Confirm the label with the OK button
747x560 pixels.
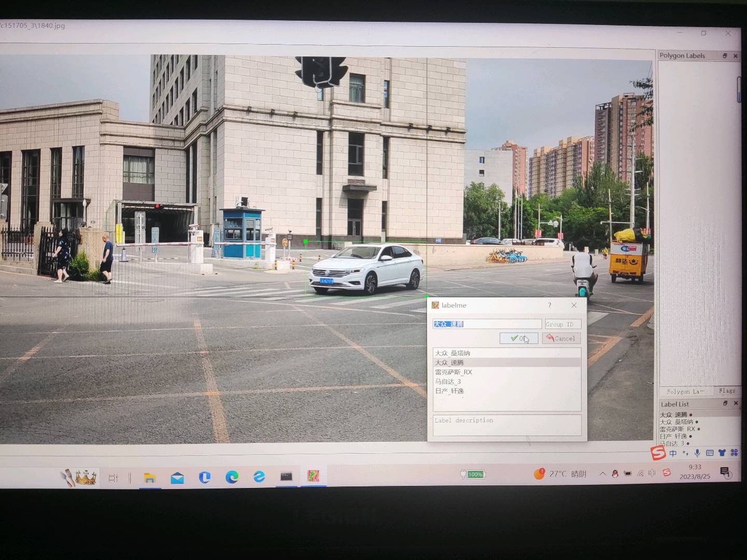[518, 339]
